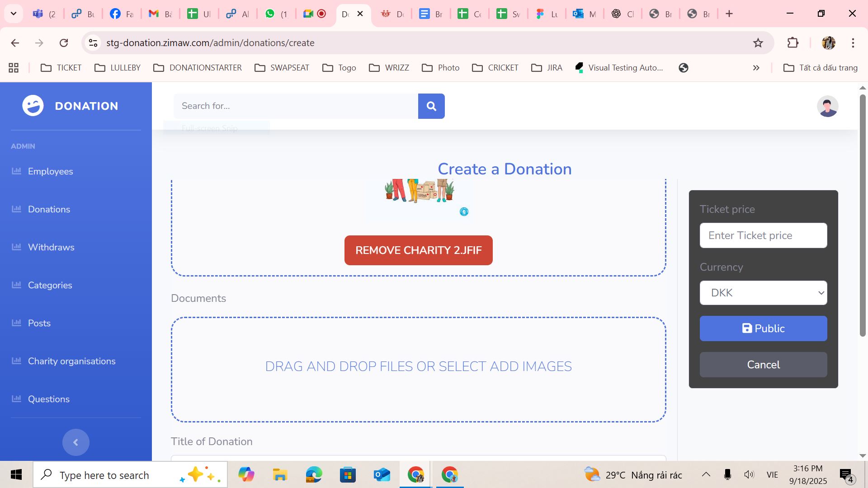Open the system tray hidden icons arrow
The height and width of the screenshot is (488, 868).
[x=707, y=474]
